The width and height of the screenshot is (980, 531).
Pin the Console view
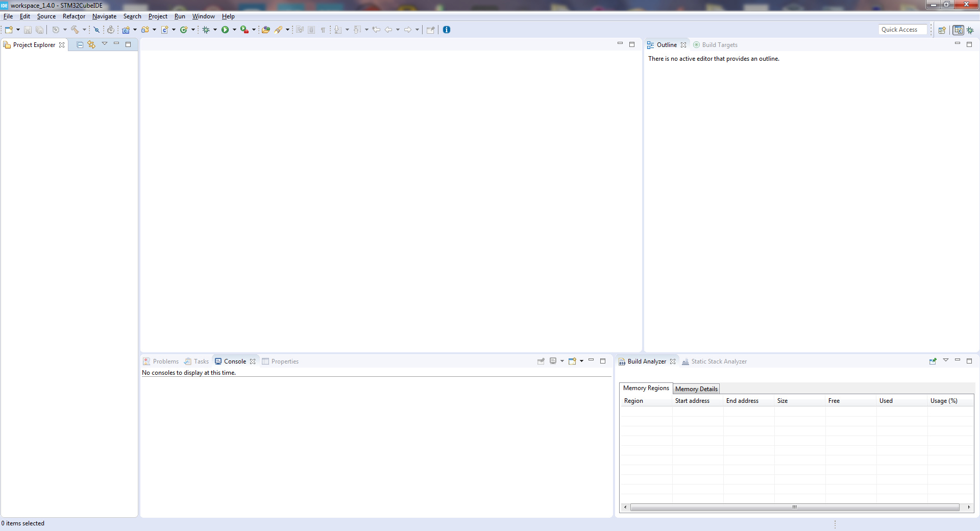click(x=541, y=361)
